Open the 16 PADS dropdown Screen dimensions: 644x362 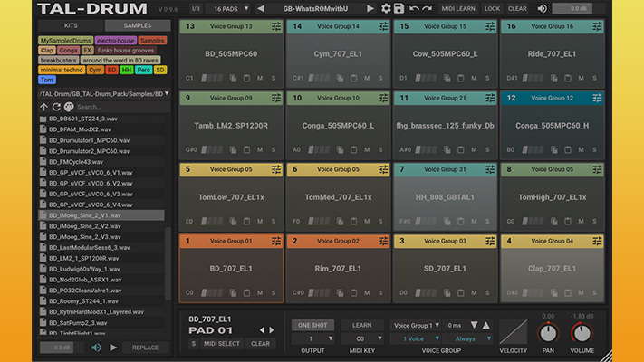click(232, 8)
